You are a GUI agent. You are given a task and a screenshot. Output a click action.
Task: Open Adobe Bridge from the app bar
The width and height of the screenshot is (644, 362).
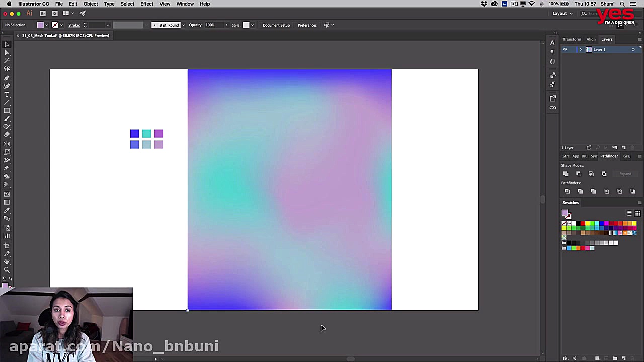point(43,13)
